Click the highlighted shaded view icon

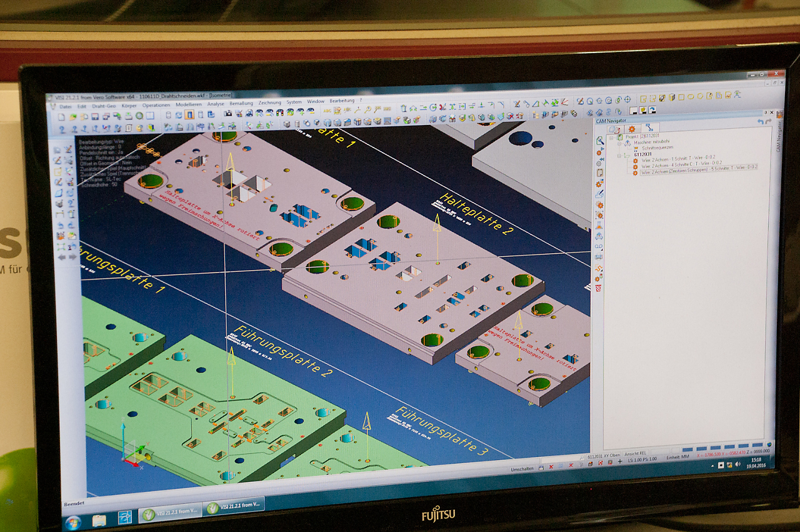pos(189,114)
